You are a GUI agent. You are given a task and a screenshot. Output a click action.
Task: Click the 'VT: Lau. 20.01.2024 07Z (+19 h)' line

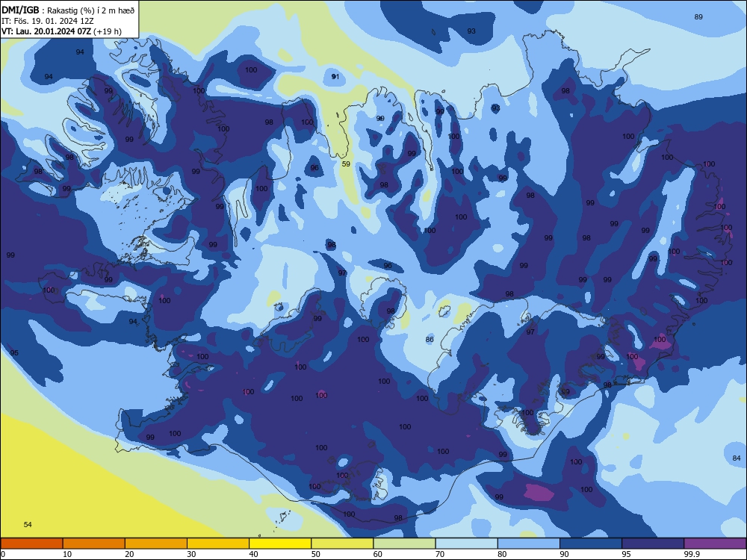tap(61, 31)
